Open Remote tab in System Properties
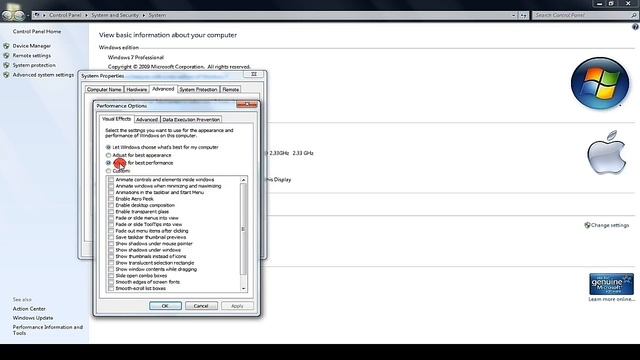Viewport: 640px width, 360px height. (x=231, y=89)
